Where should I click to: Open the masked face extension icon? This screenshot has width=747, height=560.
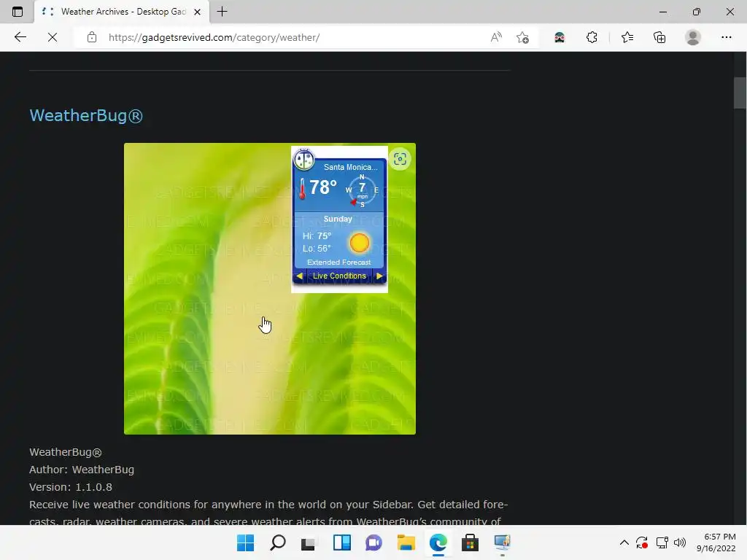(x=560, y=37)
